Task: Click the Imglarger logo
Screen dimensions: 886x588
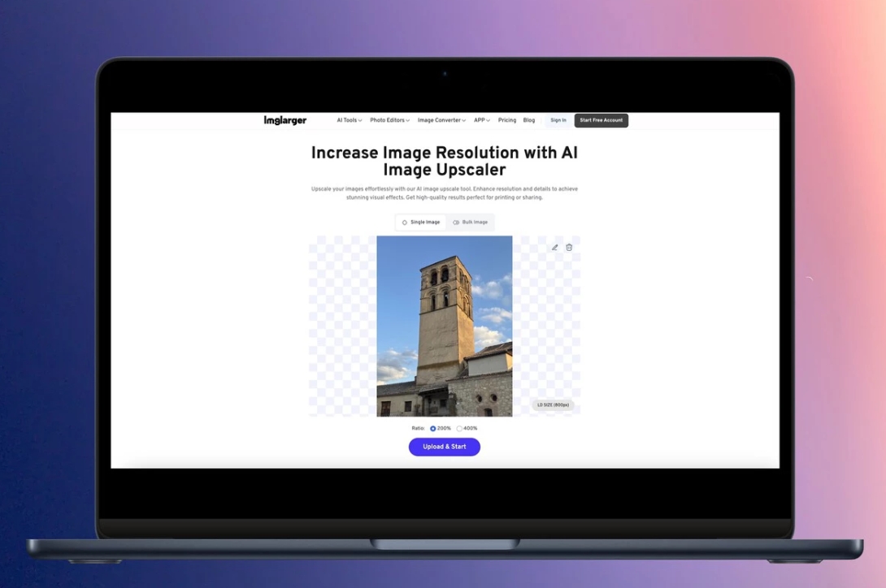Action: [x=284, y=120]
